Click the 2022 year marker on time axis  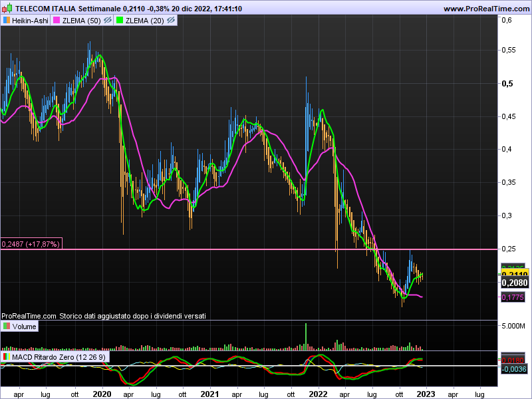tap(319, 393)
